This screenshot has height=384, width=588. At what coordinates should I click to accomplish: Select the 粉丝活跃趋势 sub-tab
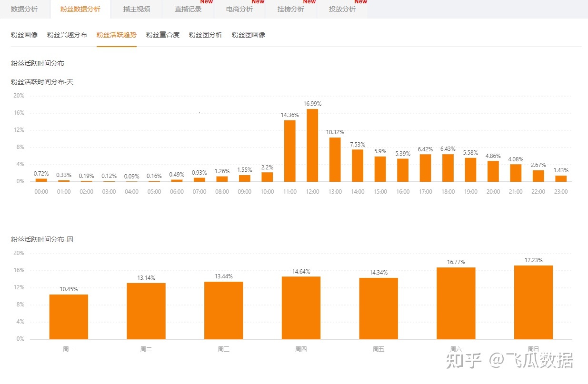pos(117,35)
